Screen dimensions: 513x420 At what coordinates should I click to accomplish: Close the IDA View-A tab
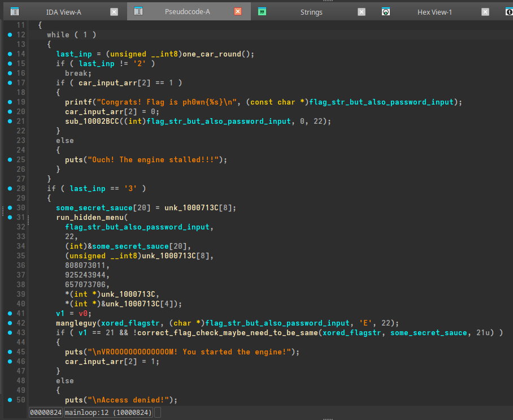coord(114,12)
